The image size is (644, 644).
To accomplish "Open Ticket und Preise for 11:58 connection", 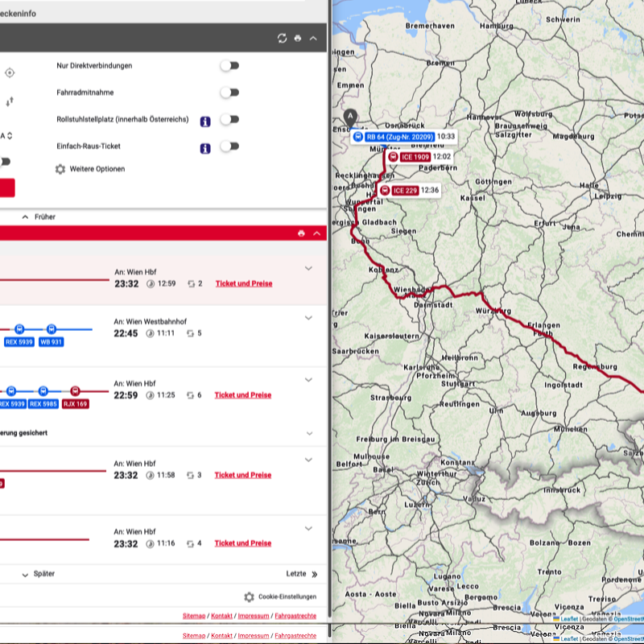I will pyautogui.click(x=243, y=475).
